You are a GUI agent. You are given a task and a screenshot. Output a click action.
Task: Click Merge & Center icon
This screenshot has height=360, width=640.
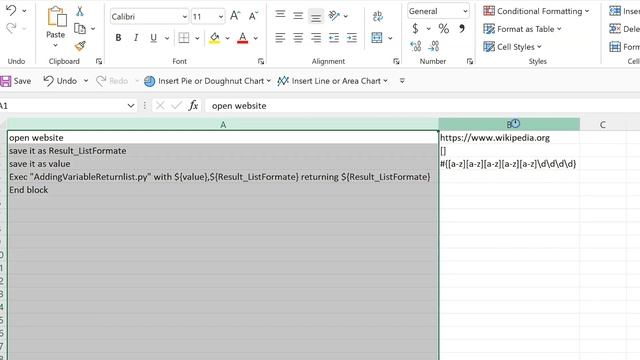point(377,38)
